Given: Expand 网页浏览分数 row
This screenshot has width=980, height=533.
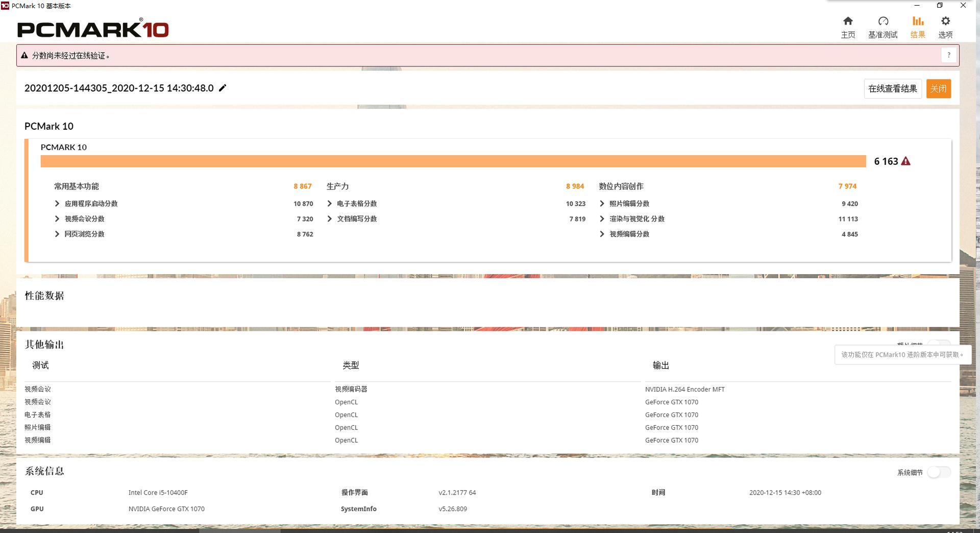Looking at the screenshot, I should 57,234.
